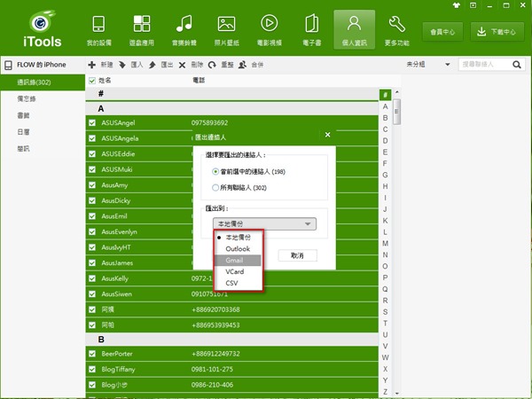This screenshot has width=532, height=399.
Task: Open the 電影視頻 video section
Action: [x=269, y=28]
